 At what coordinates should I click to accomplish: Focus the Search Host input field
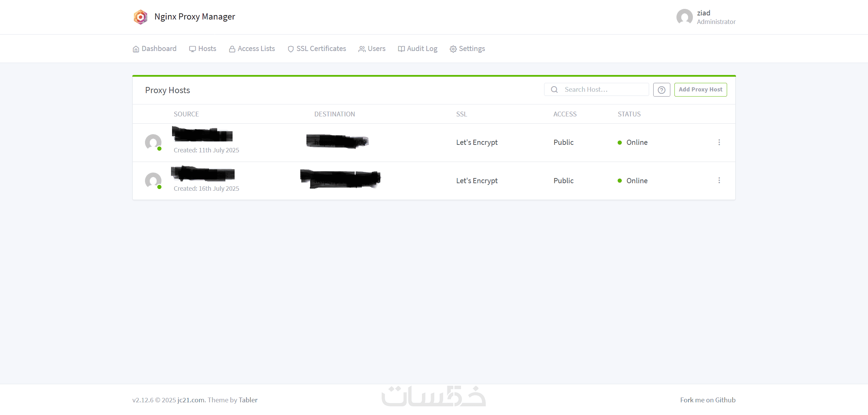tap(596, 90)
